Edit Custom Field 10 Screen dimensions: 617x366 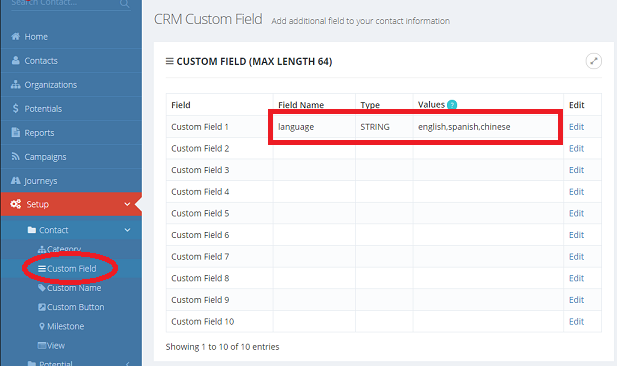(x=576, y=322)
